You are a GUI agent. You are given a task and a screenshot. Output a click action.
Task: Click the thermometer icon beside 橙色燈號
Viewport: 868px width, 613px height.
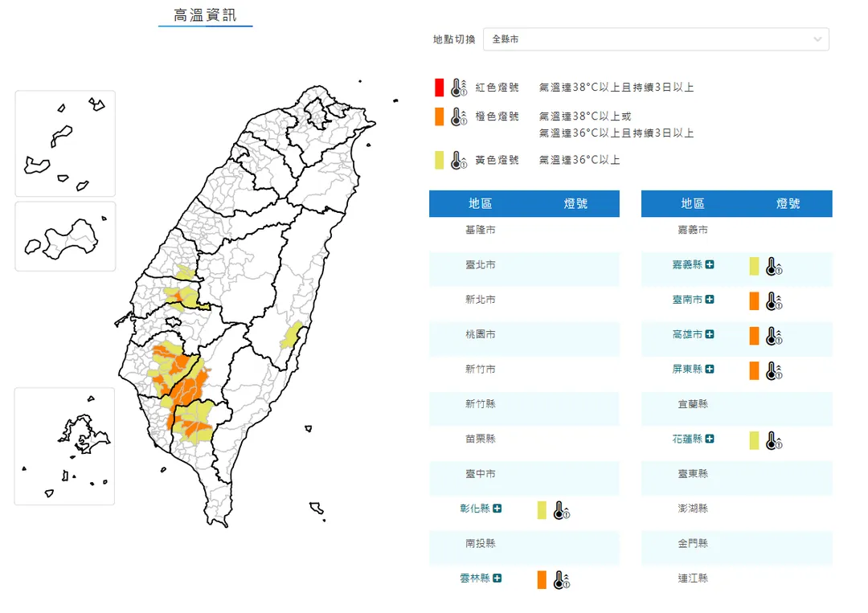click(x=458, y=116)
